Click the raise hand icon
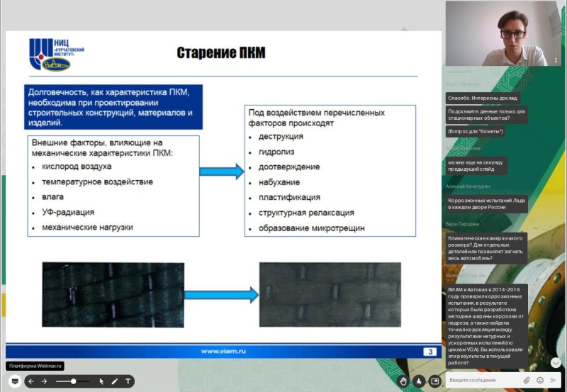Viewport: 567px width, 392px height. click(x=403, y=381)
